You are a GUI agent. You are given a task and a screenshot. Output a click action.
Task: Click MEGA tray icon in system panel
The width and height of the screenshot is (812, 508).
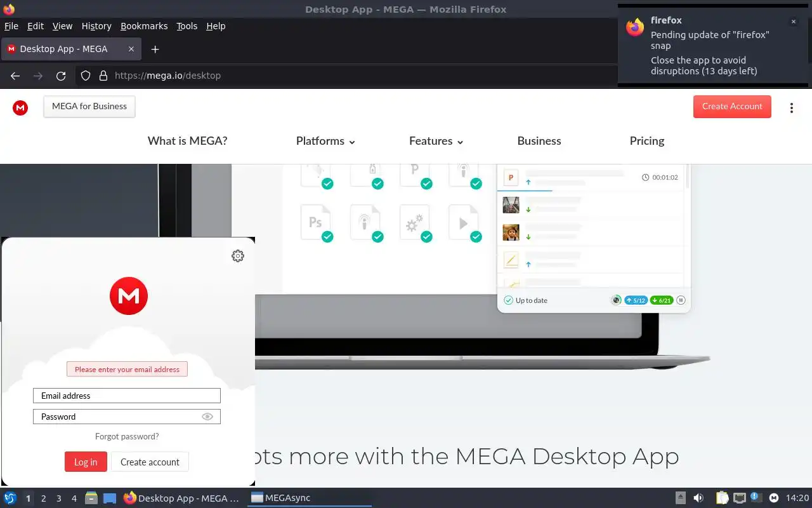point(774,498)
